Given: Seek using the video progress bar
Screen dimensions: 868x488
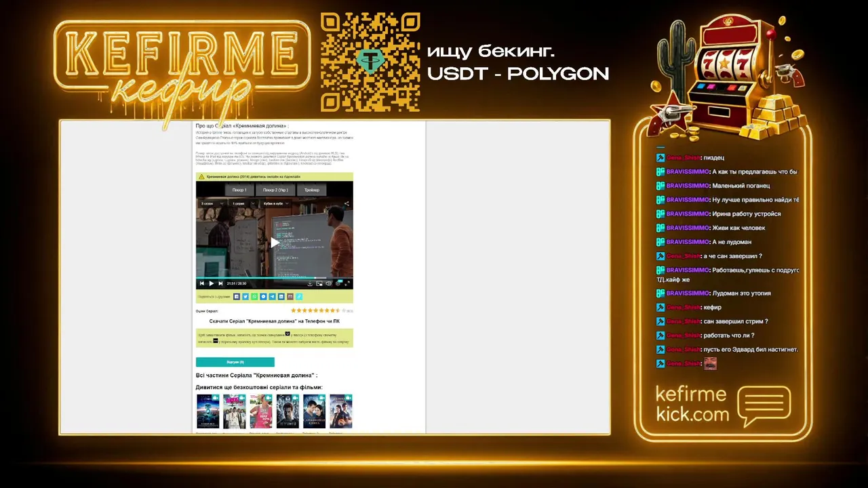Looking at the screenshot, I should (x=274, y=278).
